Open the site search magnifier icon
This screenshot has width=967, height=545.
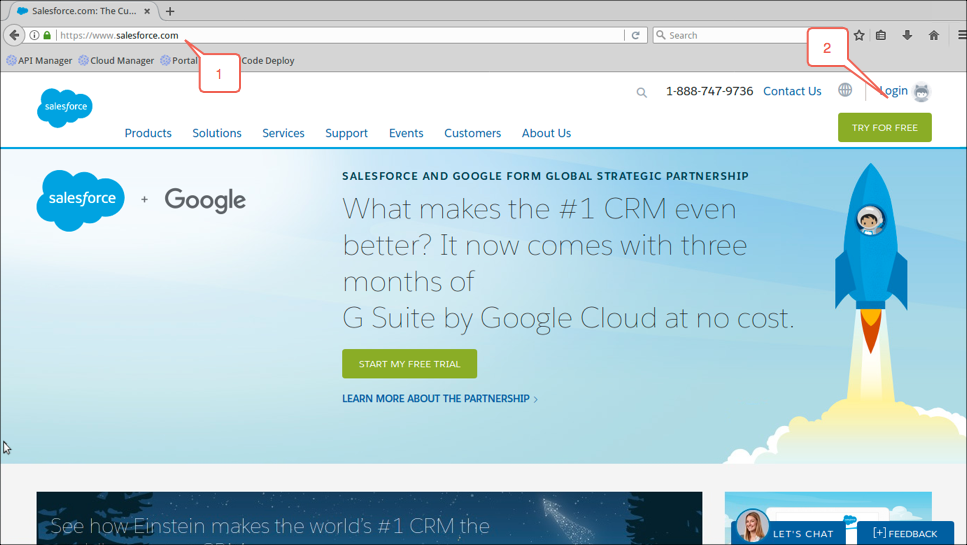(x=641, y=92)
